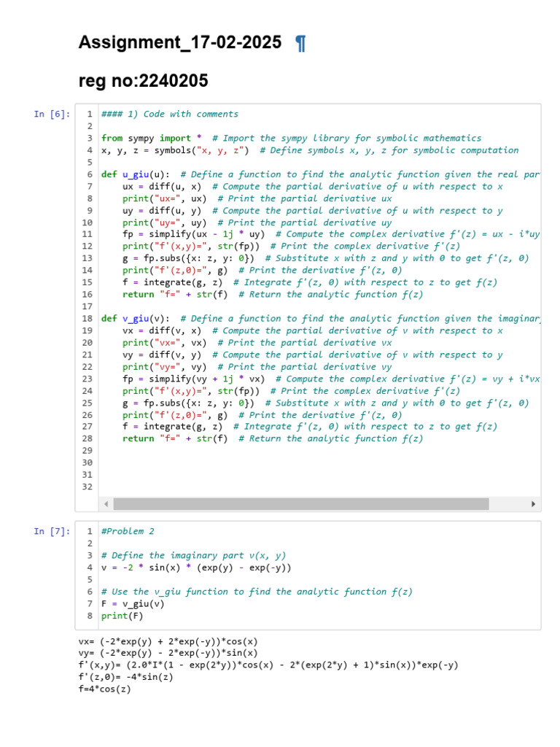Click the pilcrow anchor link beside Assignment heading

[300, 43]
